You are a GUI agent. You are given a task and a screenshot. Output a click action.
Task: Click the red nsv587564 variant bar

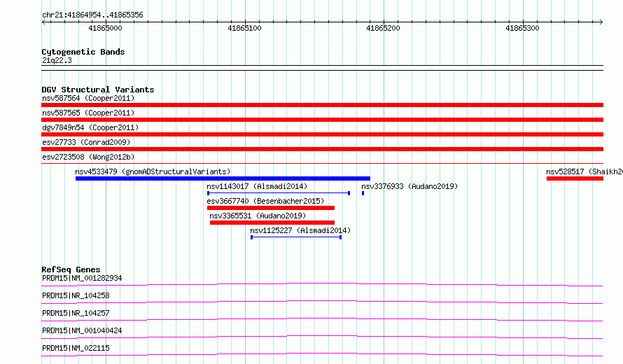point(322,105)
